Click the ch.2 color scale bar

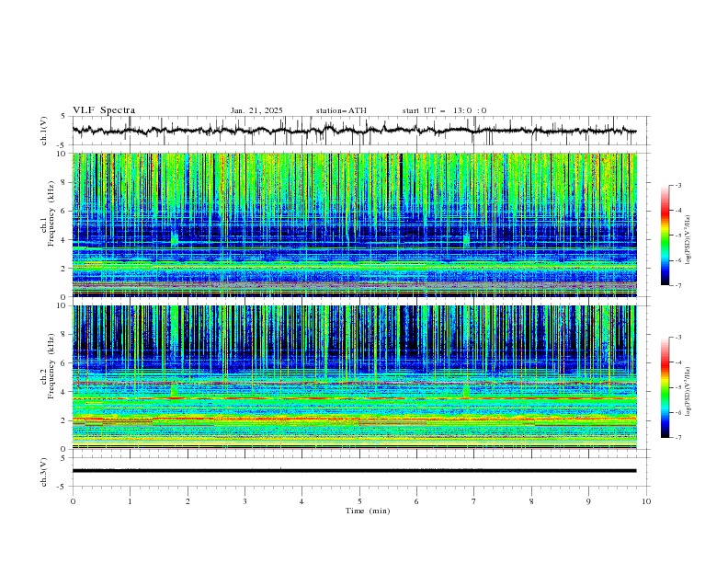[x=665, y=387]
